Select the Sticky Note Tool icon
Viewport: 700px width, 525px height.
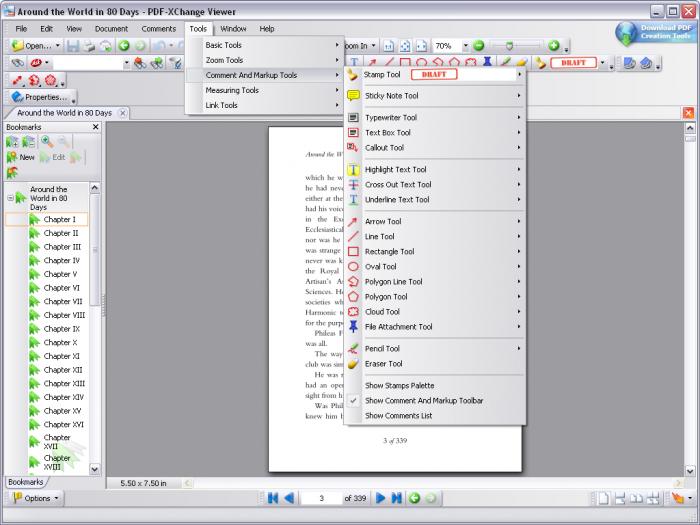tap(353, 96)
